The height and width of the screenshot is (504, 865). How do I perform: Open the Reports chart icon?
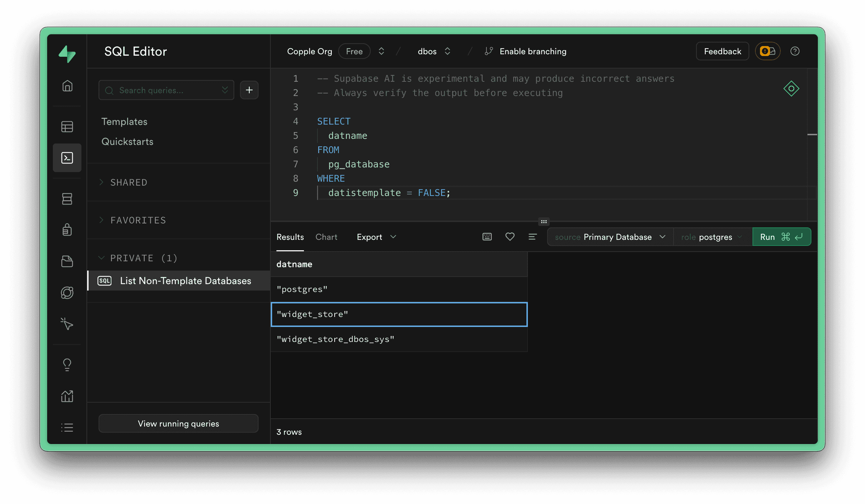(x=67, y=395)
